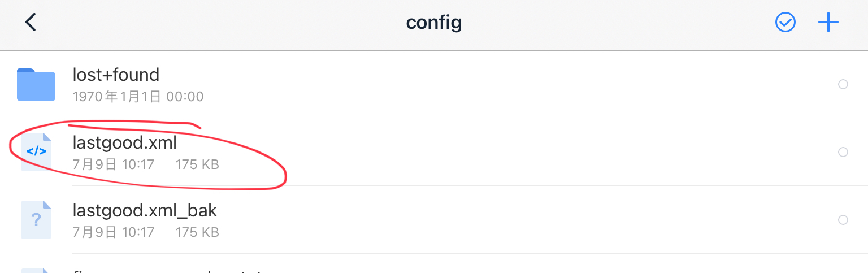
Task: Select lastgood.xml_bak with its circle selector
Action: coord(843,220)
